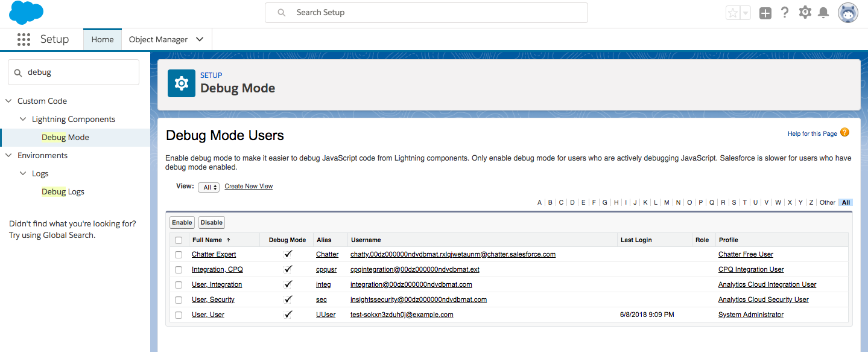Open the test-sokxn3zduh0j@example.com username link
Viewport: 868px width, 352px height.
tap(402, 315)
